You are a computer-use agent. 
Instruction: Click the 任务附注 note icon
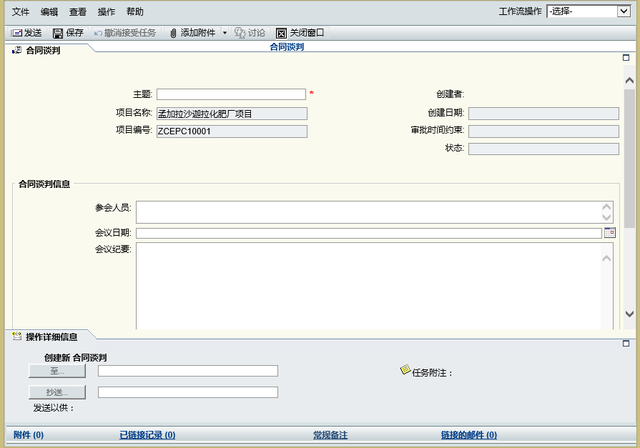point(405,370)
